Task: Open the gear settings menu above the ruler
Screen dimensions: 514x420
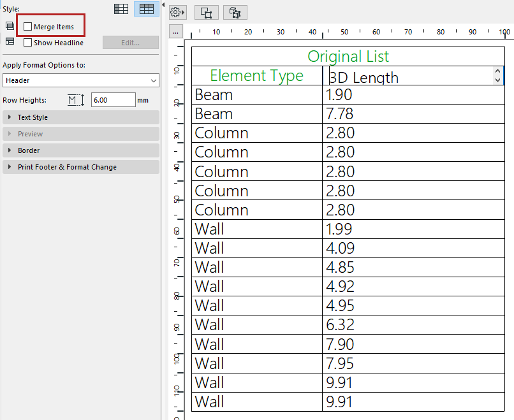Action: click(177, 13)
